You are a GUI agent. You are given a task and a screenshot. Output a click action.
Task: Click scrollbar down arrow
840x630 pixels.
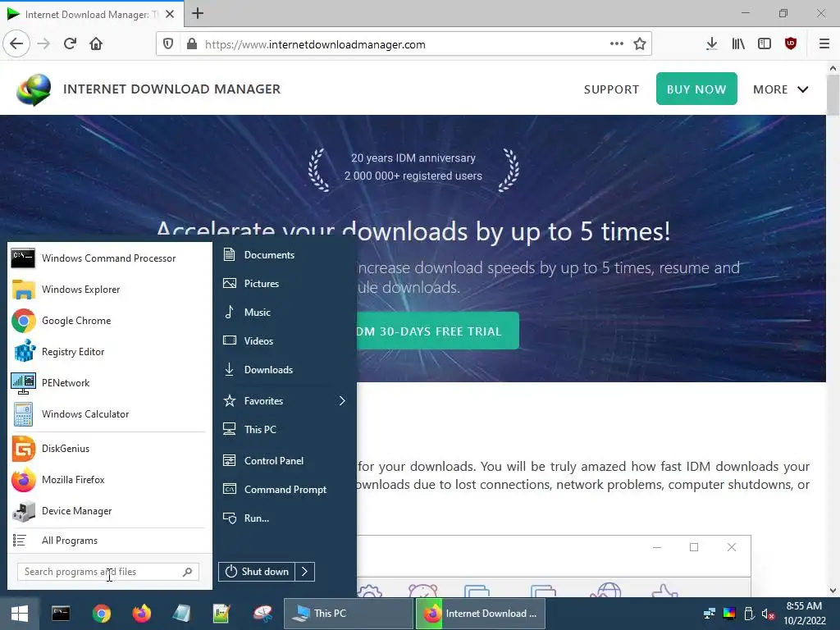tap(833, 591)
